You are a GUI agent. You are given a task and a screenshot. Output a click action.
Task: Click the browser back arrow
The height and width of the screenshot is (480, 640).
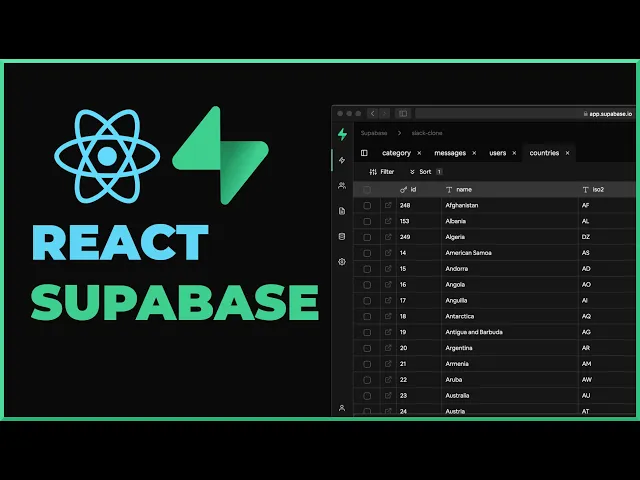point(372,113)
